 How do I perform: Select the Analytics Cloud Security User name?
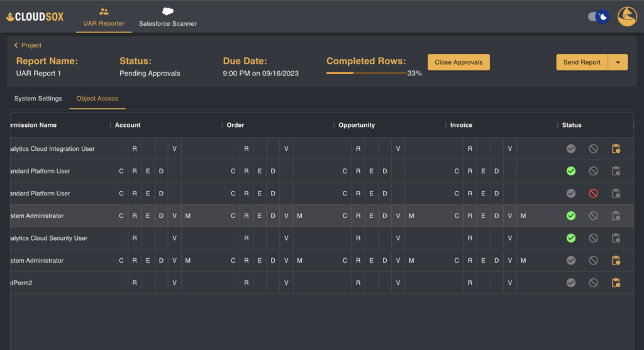(48, 238)
